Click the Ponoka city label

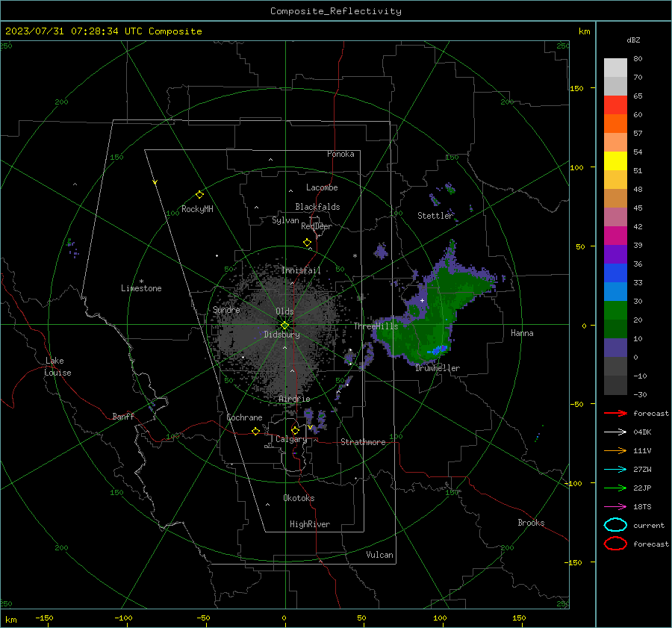click(x=340, y=154)
